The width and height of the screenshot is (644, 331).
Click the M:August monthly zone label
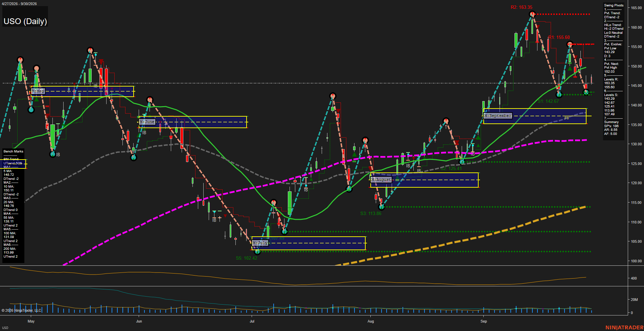tap(381, 180)
